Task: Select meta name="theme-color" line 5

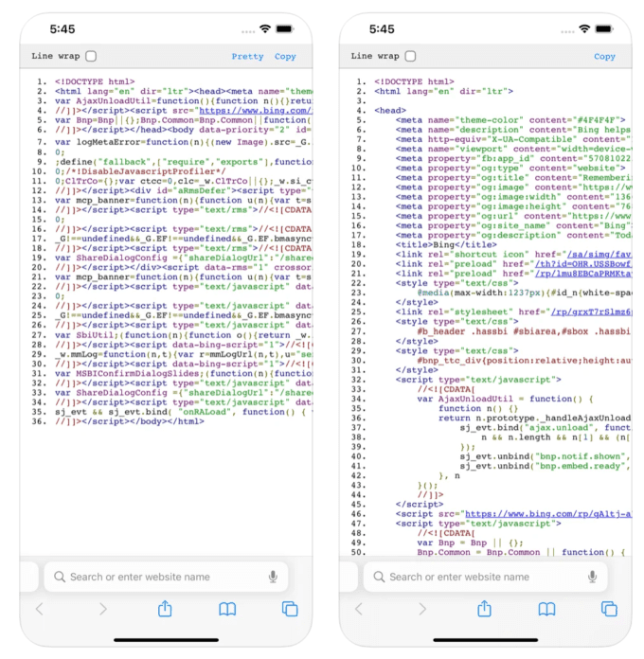Action: tap(510, 120)
